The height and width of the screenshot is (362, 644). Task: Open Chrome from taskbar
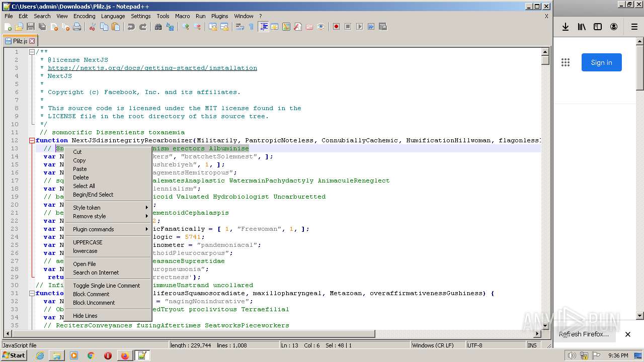pyautogui.click(x=91, y=355)
